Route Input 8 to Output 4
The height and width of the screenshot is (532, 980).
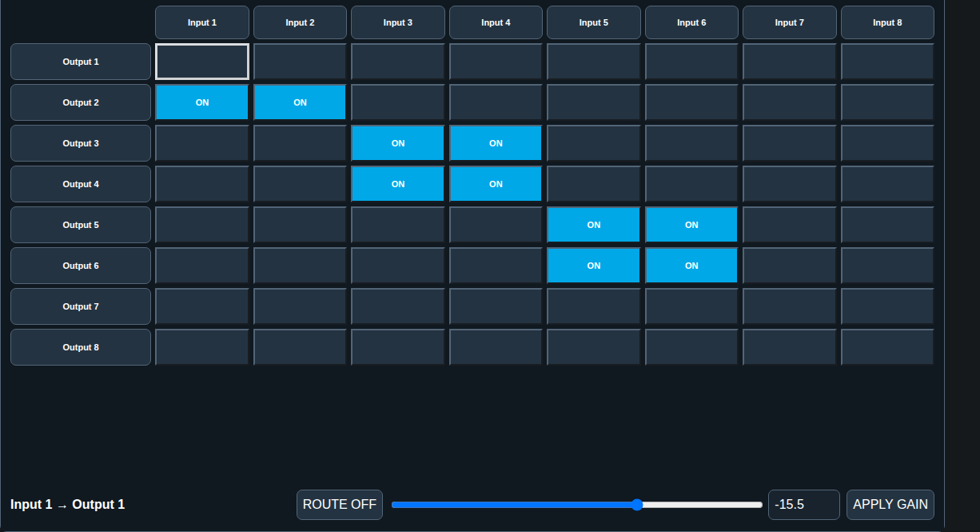(x=887, y=184)
